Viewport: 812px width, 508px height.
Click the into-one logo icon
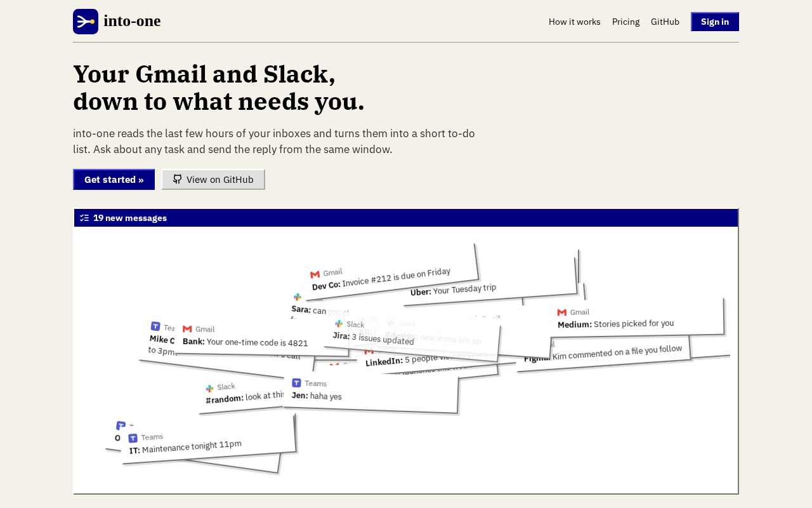[x=86, y=22]
